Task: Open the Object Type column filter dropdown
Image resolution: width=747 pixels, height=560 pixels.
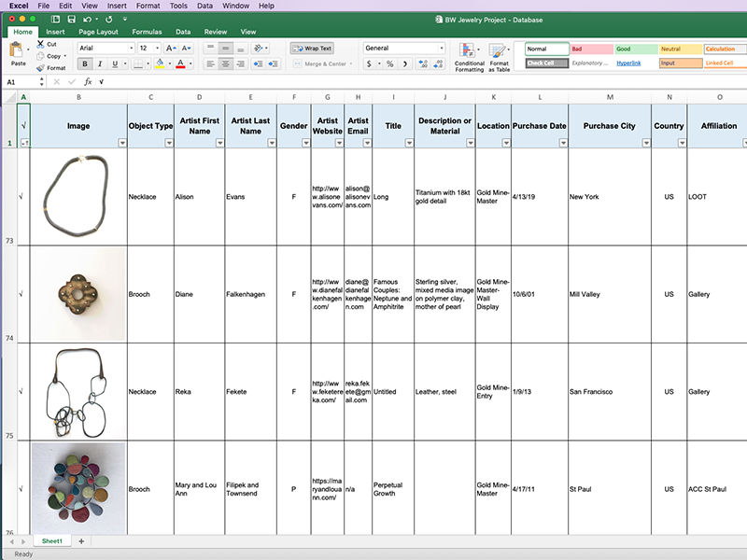Action: [169, 143]
